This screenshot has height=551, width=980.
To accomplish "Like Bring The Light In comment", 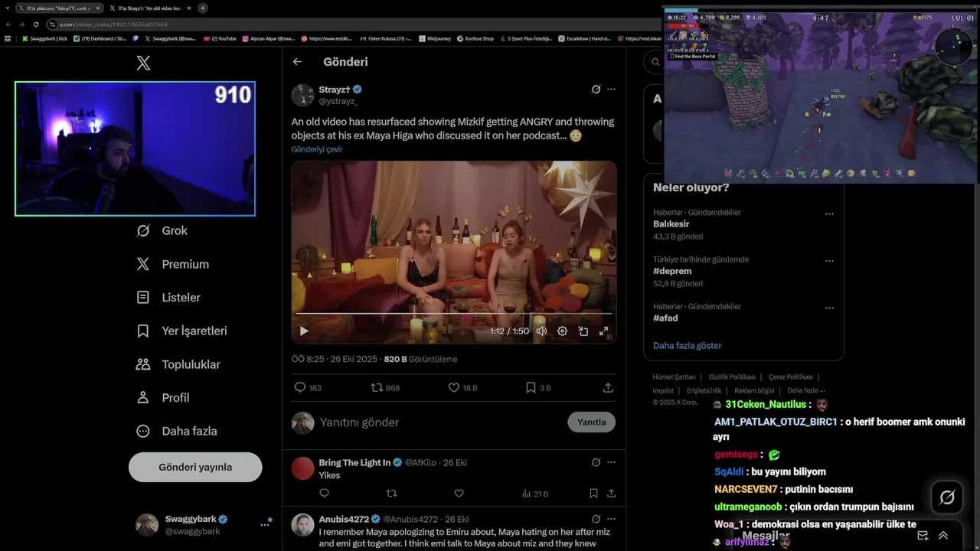I will [459, 494].
